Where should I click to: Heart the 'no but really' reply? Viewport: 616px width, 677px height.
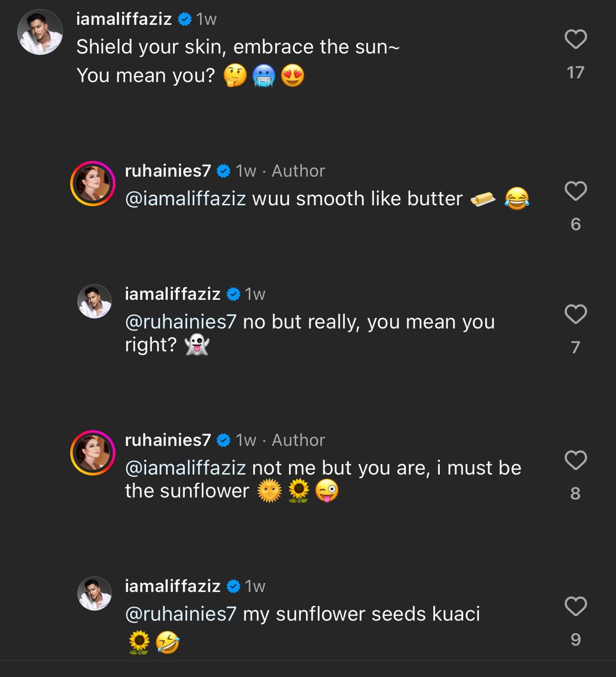[576, 314]
